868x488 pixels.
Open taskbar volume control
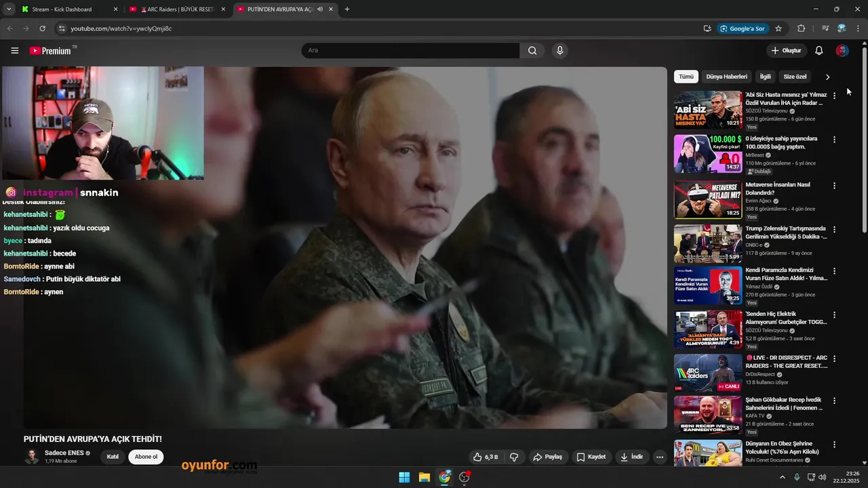822,477
